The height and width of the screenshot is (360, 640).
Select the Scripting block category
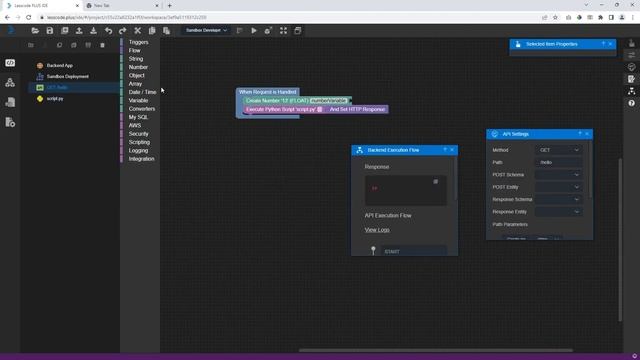[x=139, y=142]
